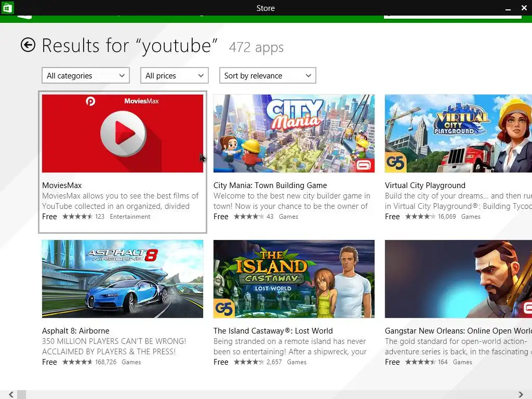Click the horizontal scrollbar thumb

(21, 394)
